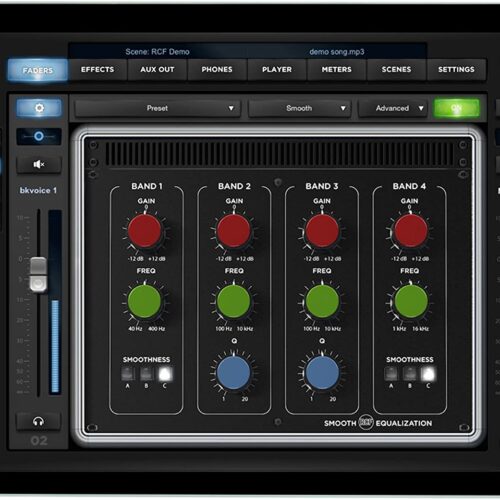This screenshot has height=500, width=500.
Task: Expand the Smooth equalizer type dropdown
Action: pos(300,108)
